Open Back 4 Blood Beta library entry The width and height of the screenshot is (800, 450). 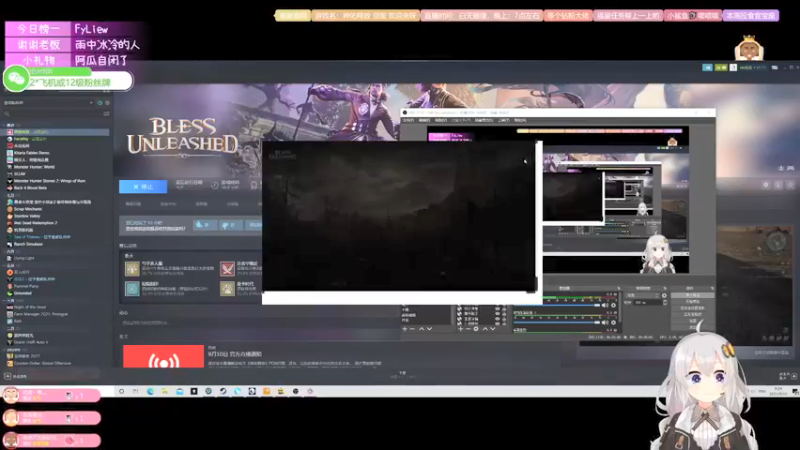coord(30,188)
